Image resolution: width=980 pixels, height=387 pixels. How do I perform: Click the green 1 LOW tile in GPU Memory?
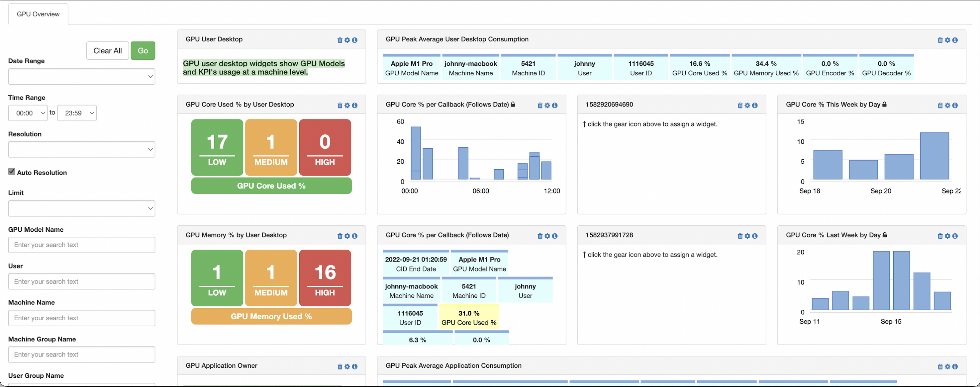pos(217,278)
